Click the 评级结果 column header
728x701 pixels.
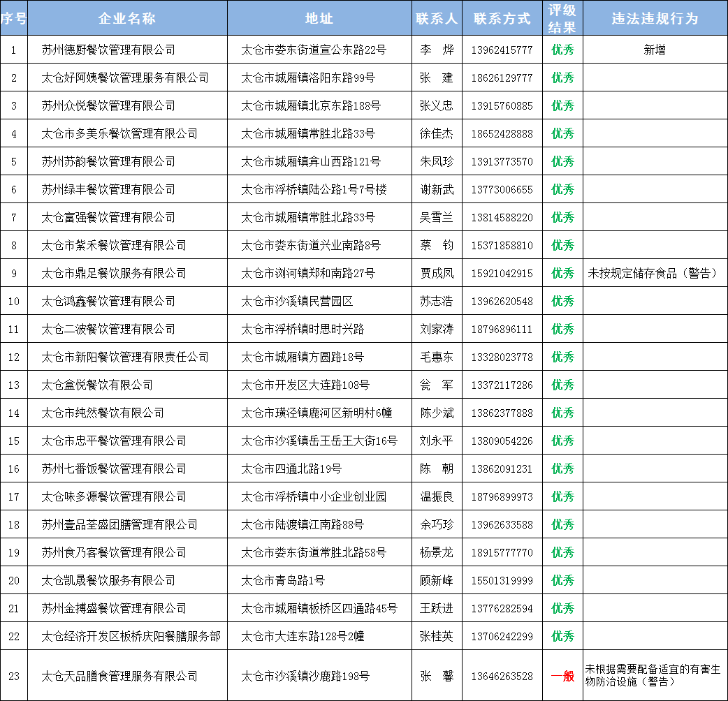[562, 18]
